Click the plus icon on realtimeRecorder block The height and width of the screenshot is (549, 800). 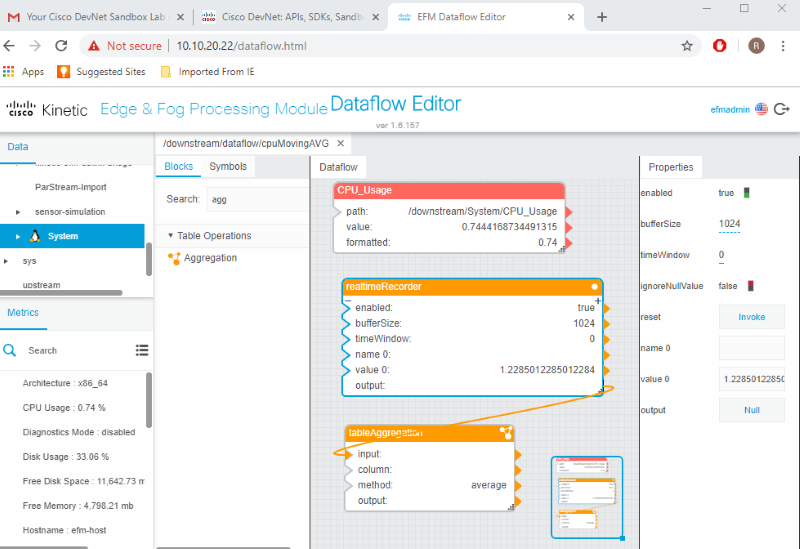pyautogui.click(x=598, y=301)
